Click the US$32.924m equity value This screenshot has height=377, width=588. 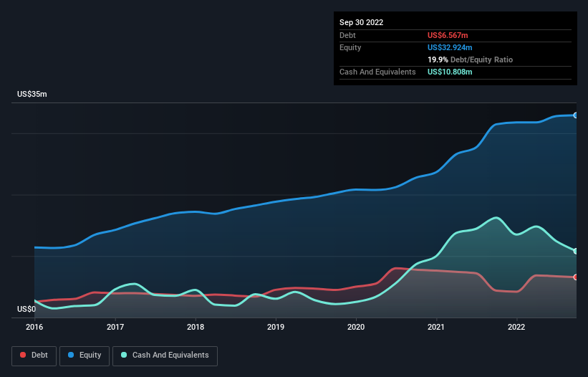coord(450,47)
